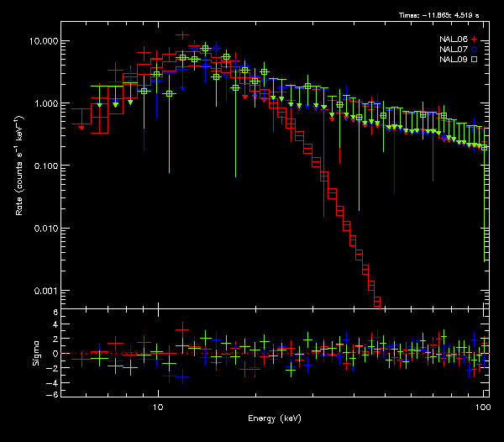This screenshot has height=442, width=504.
Task: Click the -6 tick label on the Sigma axis
Action: [x=54, y=394]
